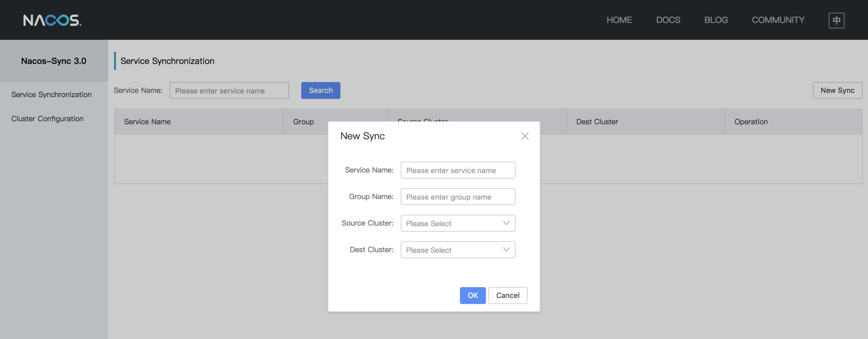
Task: Click the New Sync button
Action: pos(837,91)
